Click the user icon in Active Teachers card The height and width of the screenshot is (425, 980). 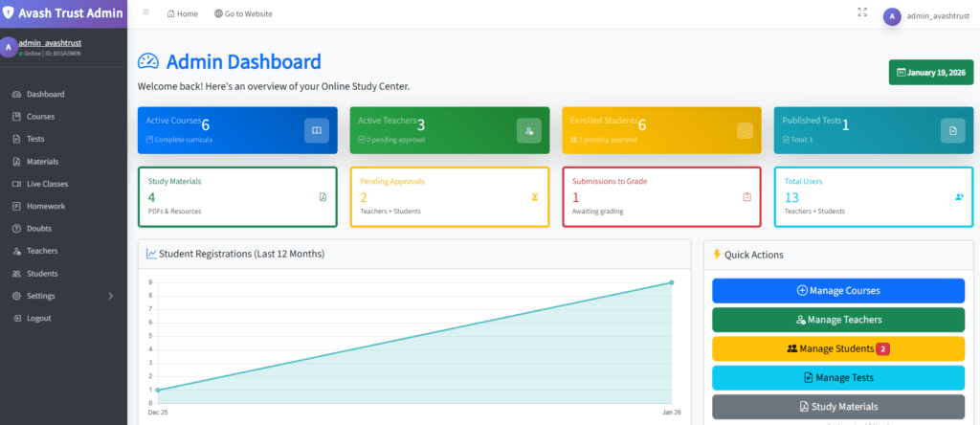(x=529, y=130)
